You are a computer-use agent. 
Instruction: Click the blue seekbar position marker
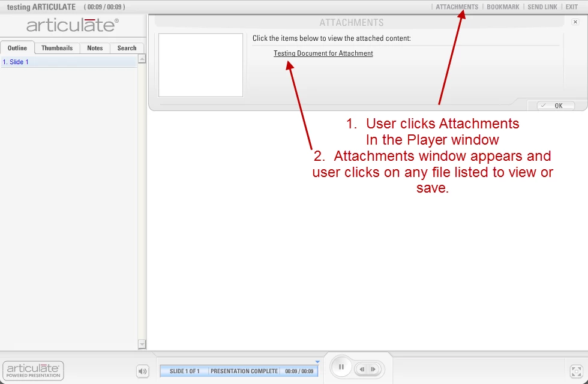(317, 362)
